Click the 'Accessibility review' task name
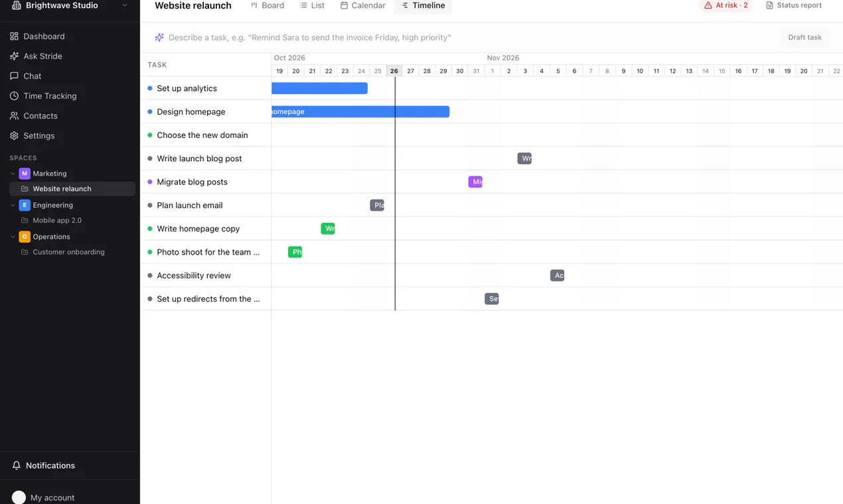Viewport: 843px width, 504px height. [194, 275]
